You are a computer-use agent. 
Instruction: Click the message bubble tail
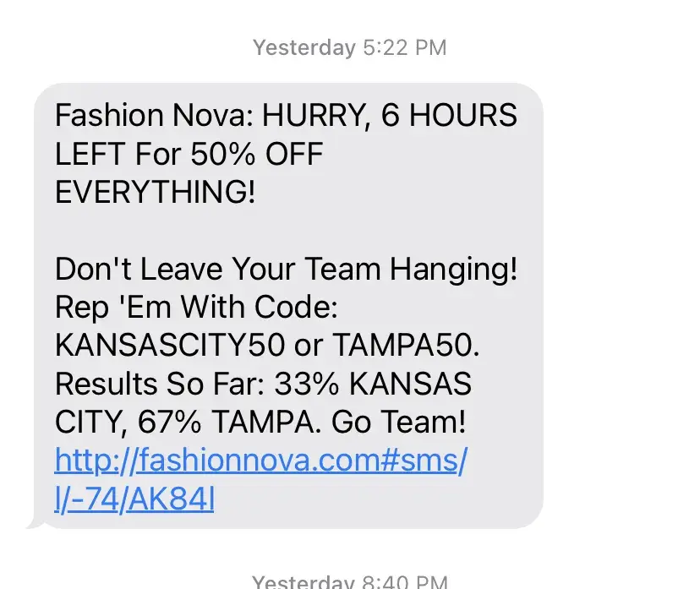34,522
